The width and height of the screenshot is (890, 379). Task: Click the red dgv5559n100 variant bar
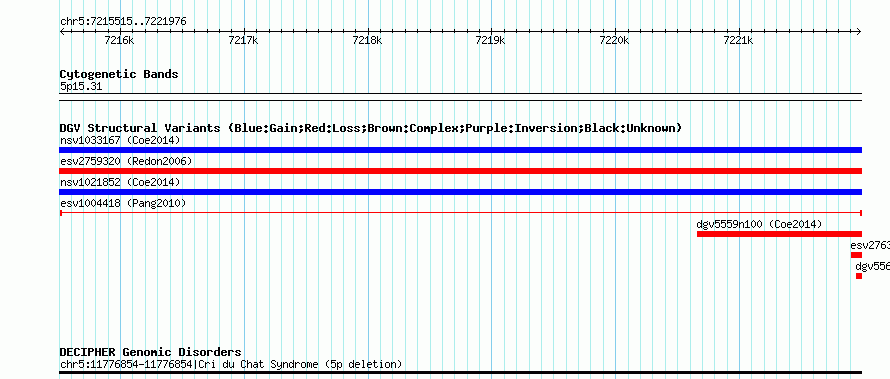pos(779,234)
